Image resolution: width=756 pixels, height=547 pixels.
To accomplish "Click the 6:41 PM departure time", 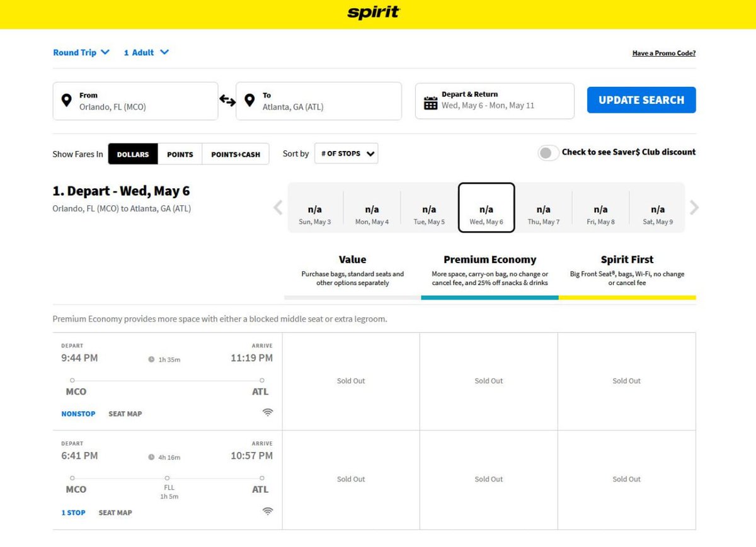I will pyautogui.click(x=79, y=456).
